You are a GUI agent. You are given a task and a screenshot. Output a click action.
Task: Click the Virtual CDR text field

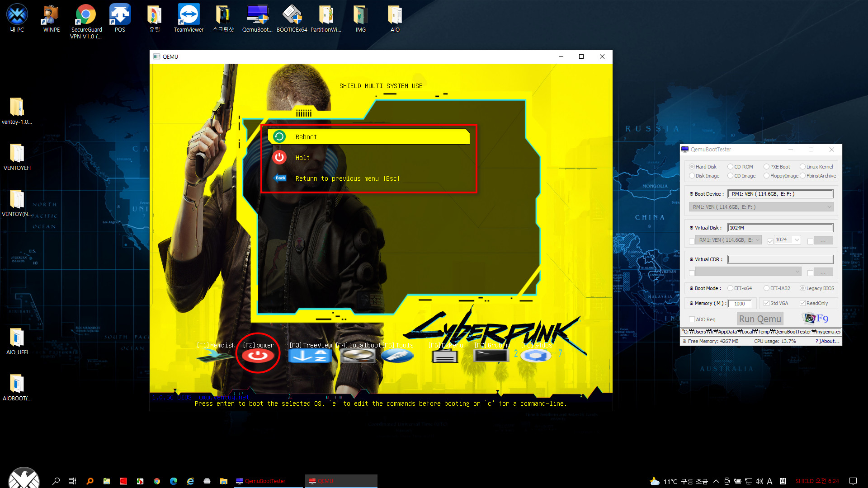tap(780, 259)
